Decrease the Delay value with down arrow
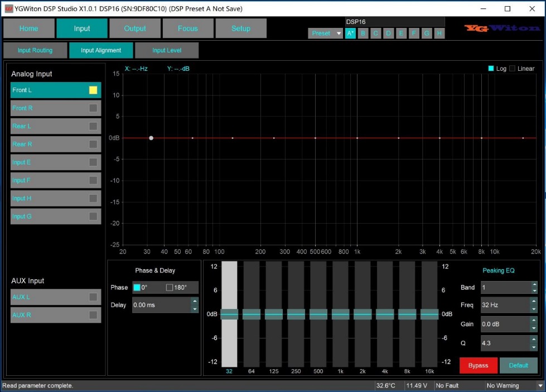 pos(195,309)
